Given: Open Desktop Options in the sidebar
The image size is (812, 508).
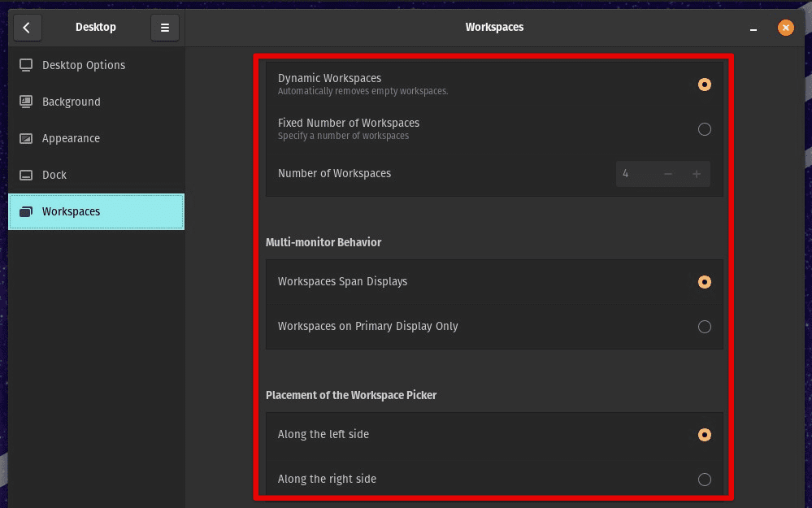Looking at the screenshot, I should pyautogui.click(x=97, y=65).
